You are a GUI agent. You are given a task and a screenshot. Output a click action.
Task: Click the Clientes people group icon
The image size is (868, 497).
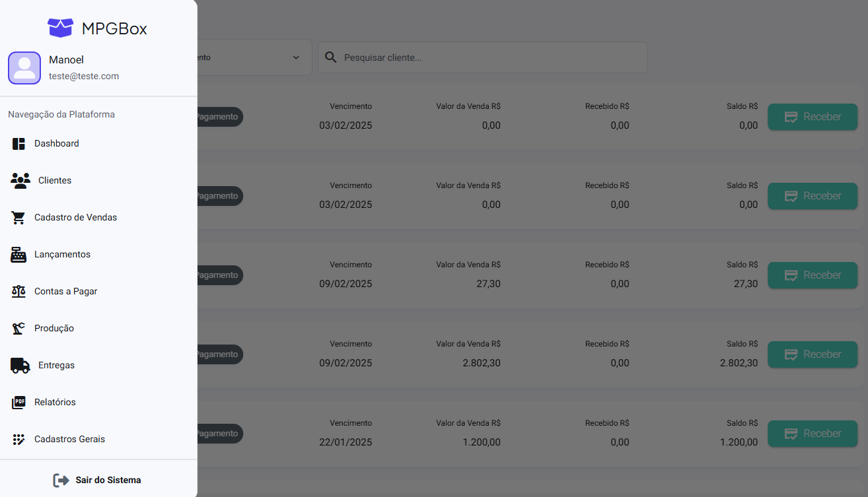[x=20, y=181]
